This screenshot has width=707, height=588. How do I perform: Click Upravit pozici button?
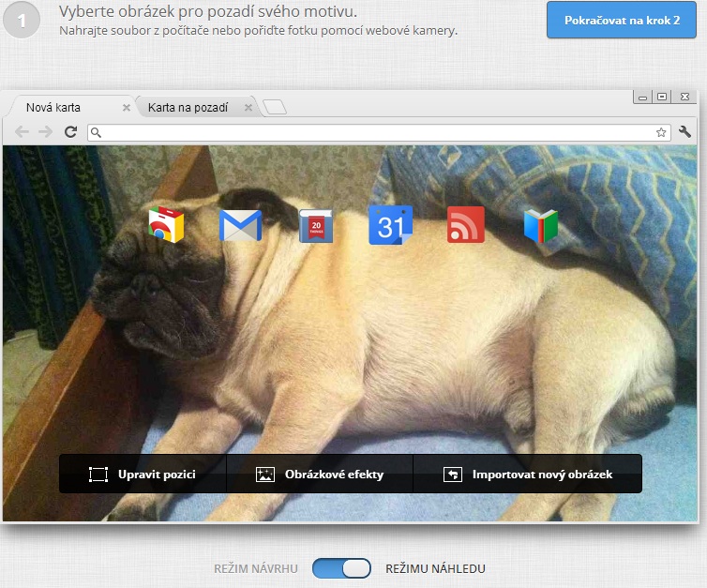coord(143,474)
